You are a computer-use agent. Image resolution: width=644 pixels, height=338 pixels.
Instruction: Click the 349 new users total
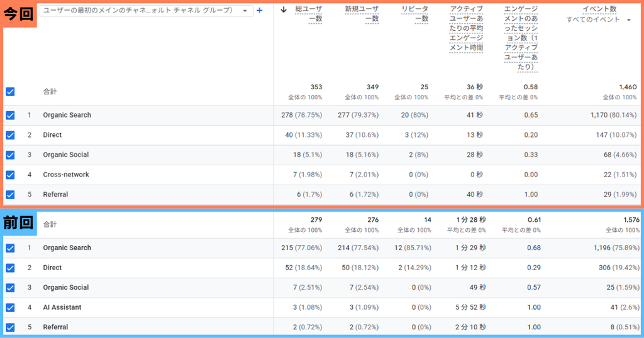coord(372,87)
